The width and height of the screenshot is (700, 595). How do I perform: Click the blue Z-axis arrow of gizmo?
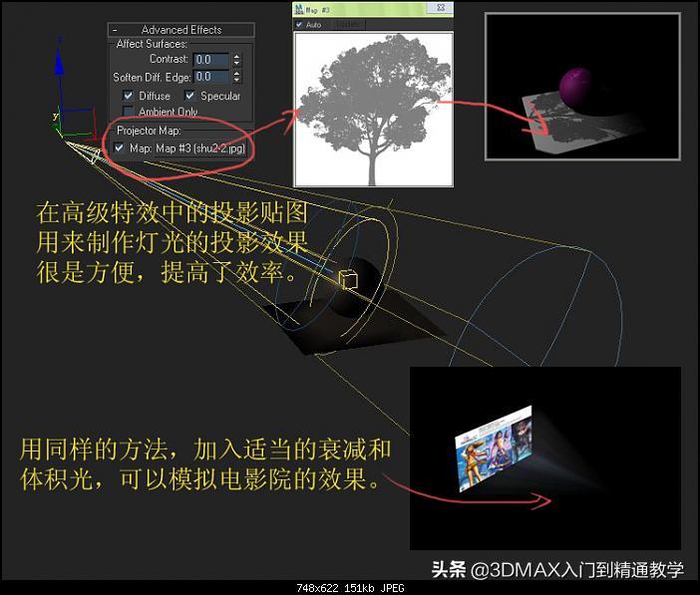(59, 63)
